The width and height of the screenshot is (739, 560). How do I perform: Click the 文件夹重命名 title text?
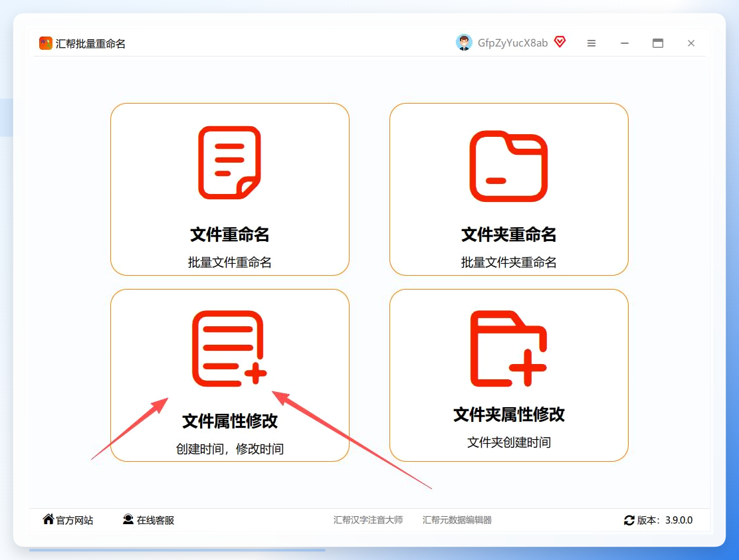click(x=508, y=234)
